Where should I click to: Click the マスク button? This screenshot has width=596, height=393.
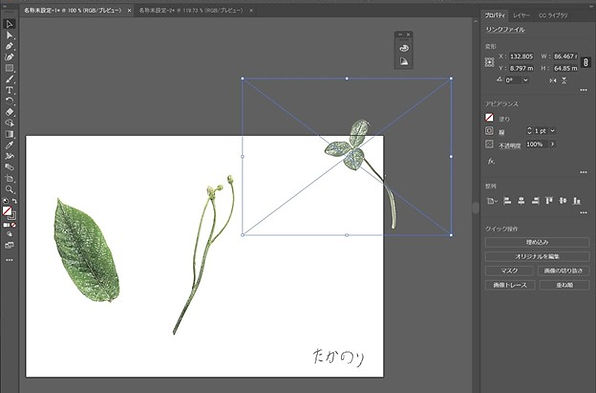pos(509,271)
